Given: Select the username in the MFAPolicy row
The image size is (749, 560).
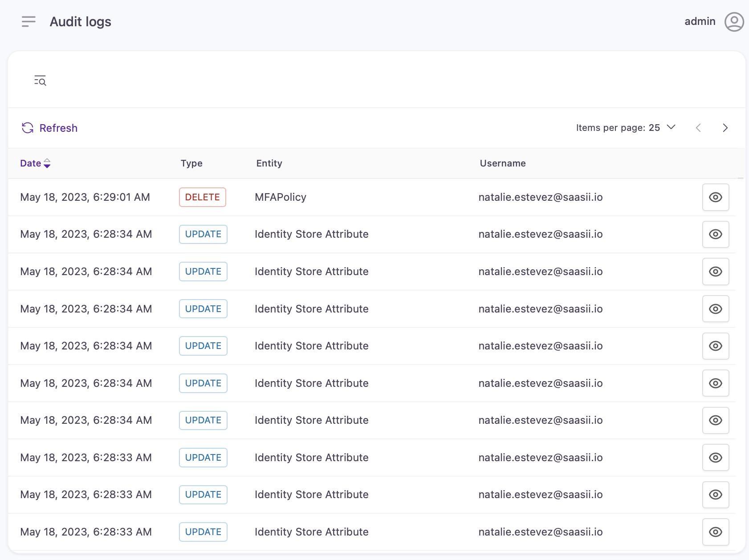Looking at the screenshot, I should [x=541, y=197].
